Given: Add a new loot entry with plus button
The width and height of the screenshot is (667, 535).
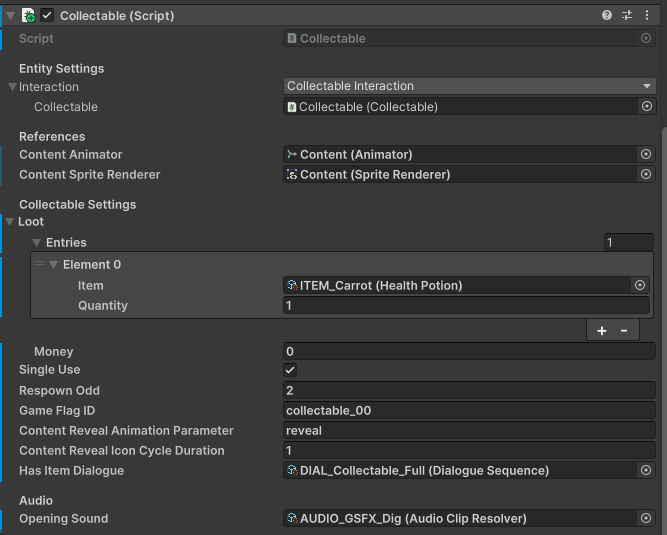Looking at the screenshot, I should 601,330.
